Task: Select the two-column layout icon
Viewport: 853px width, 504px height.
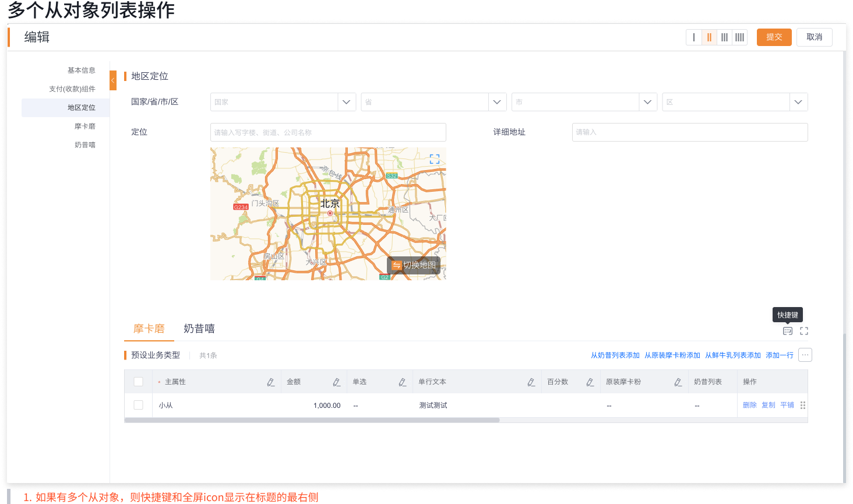Action: click(x=709, y=37)
